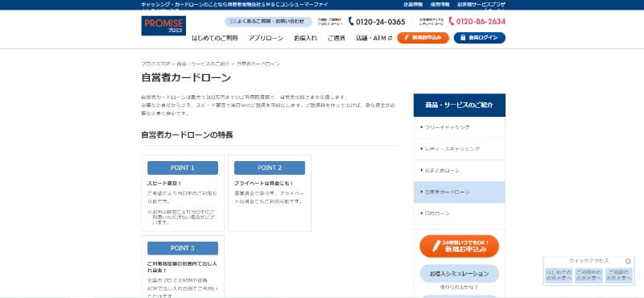644x298 pixels.
Task: Click phone number 0120-24-0365
Action: coord(380,22)
